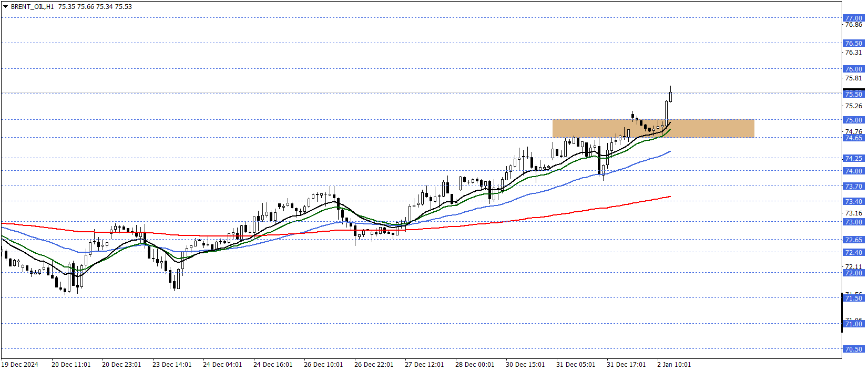Select the orange rectangle zone on the chart
This screenshot has width=868, height=371.
pos(653,129)
